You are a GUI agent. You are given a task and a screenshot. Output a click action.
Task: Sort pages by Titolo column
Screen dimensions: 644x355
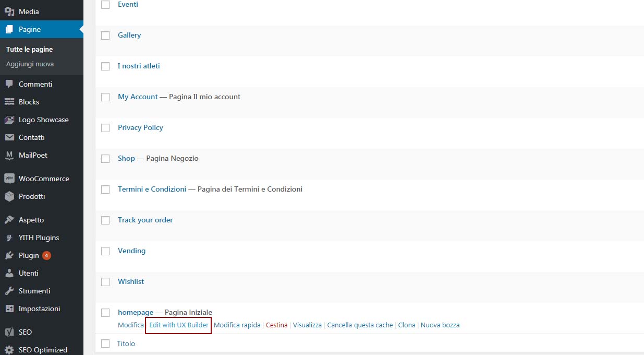click(x=126, y=344)
